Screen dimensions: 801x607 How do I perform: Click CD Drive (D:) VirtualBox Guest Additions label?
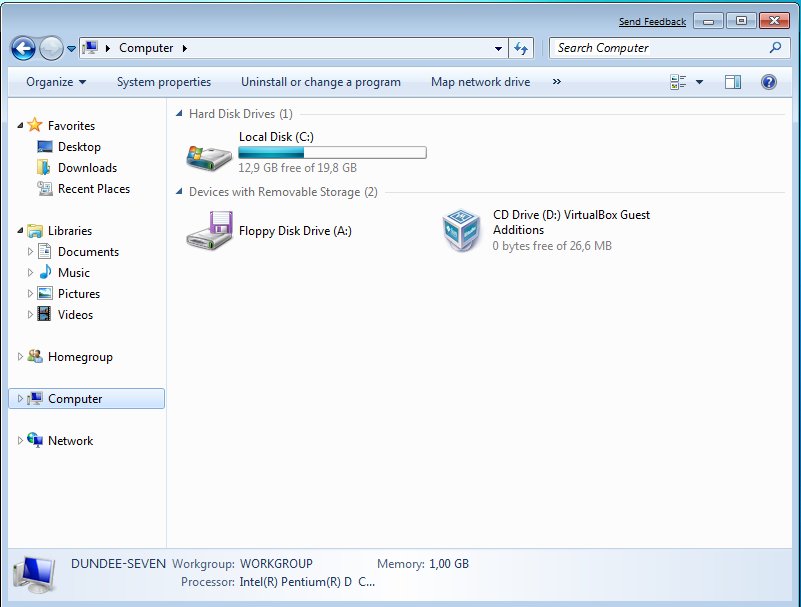tap(571, 222)
